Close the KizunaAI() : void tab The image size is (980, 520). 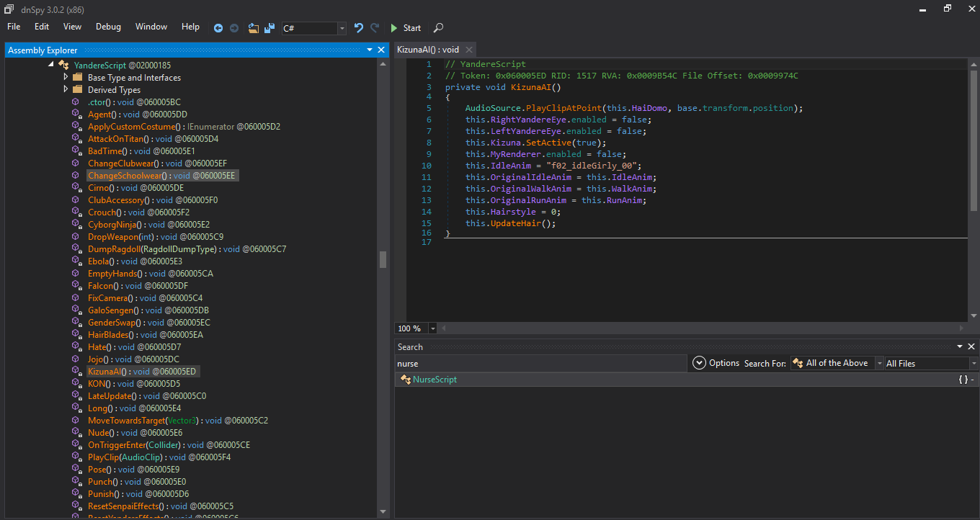[468, 50]
